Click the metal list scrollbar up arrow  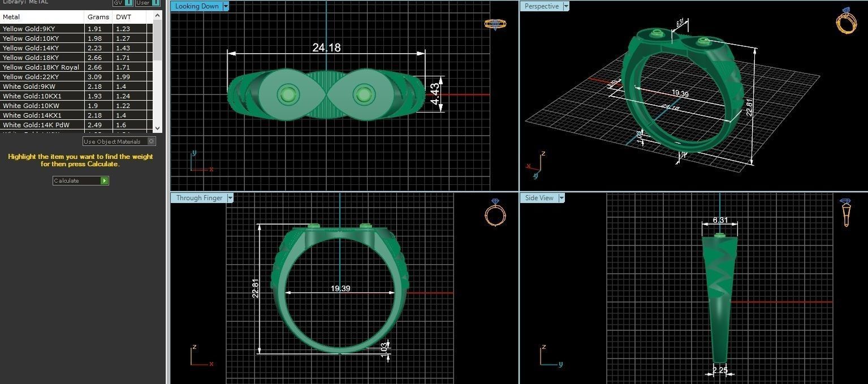158,15
